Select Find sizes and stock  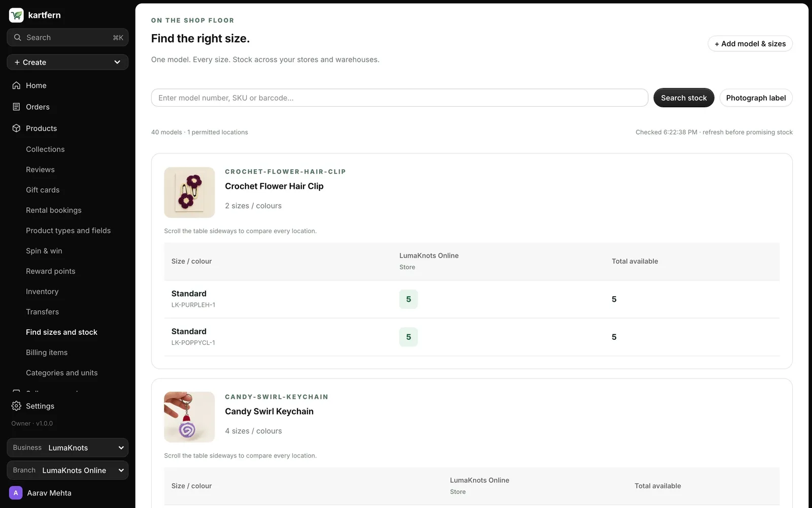pos(61,332)
